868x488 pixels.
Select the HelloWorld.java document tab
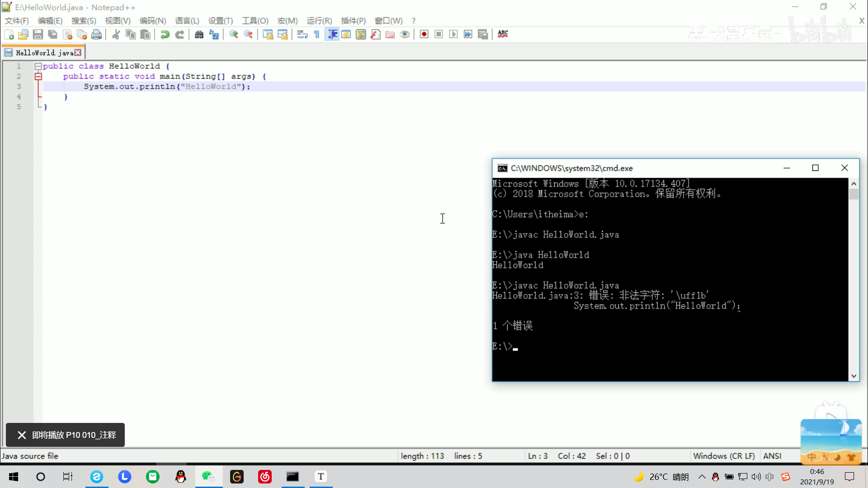44,53
